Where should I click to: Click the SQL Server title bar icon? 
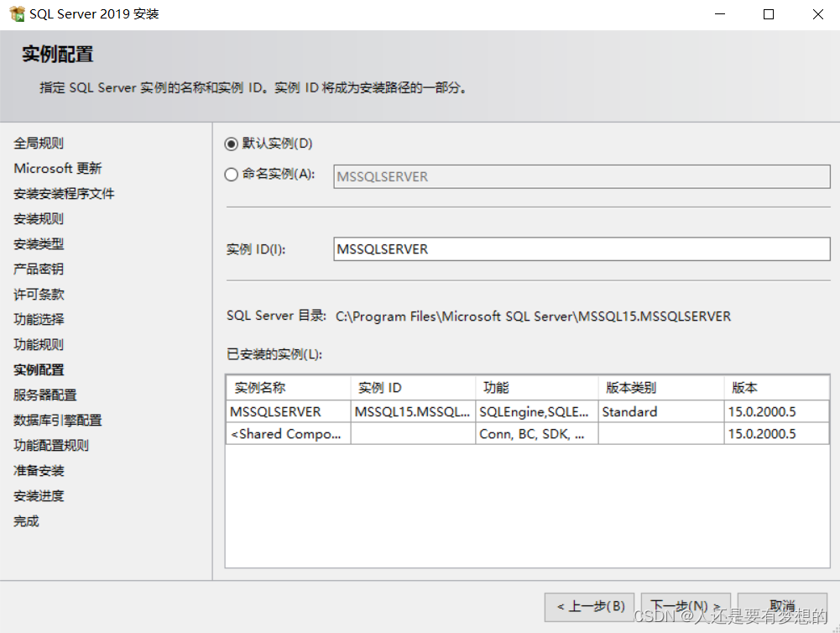point(16,13)
